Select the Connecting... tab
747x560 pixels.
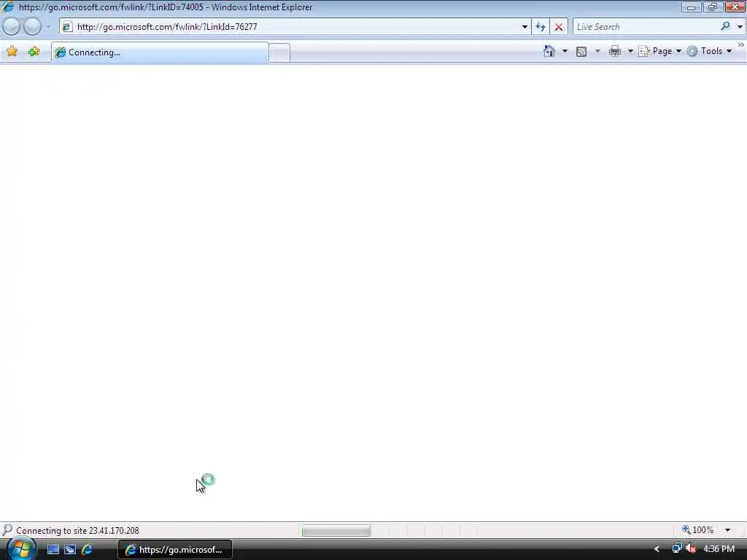160,52
